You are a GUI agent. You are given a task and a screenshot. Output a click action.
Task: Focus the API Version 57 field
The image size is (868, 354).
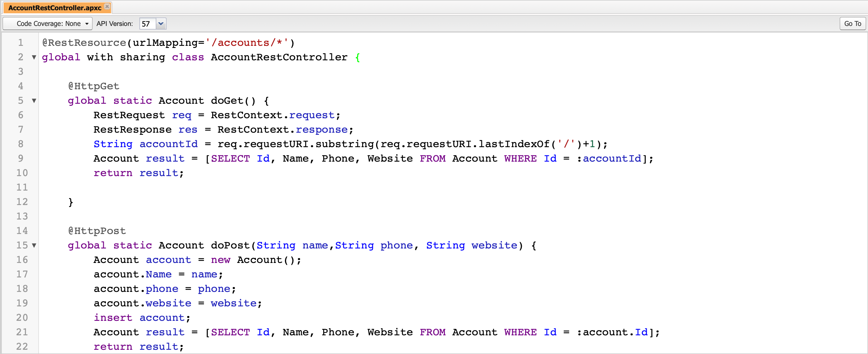147,24
